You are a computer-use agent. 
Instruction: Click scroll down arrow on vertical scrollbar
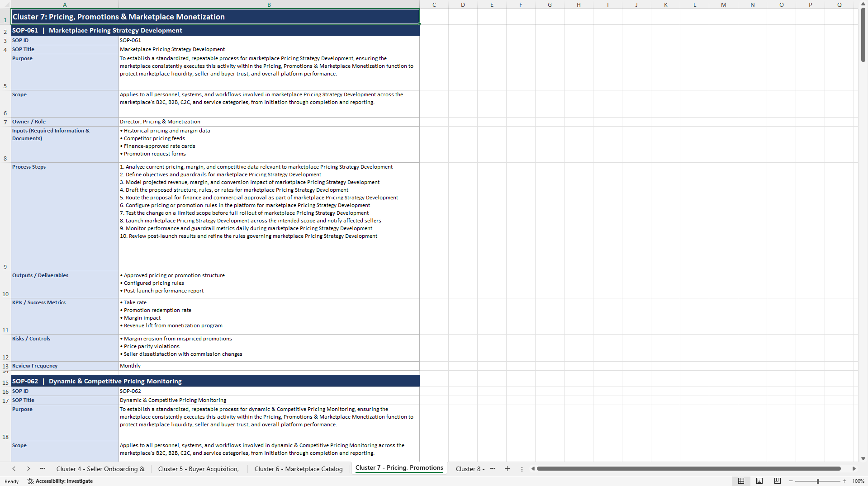(x=863, y=458)
